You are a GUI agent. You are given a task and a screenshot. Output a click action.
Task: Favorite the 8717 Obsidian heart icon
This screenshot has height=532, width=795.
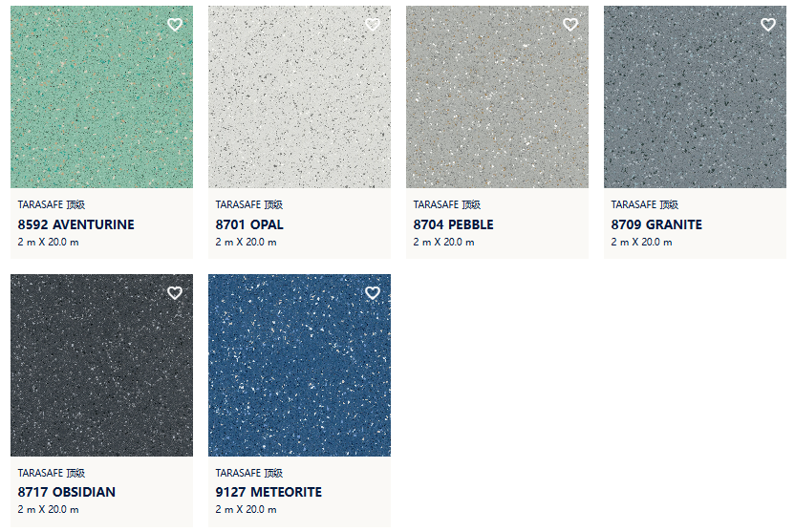pos(175,293)
